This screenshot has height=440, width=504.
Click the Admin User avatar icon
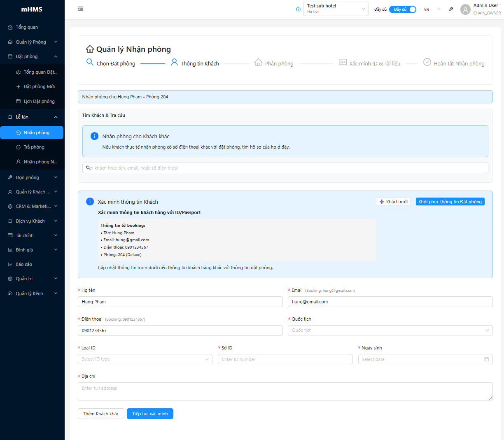click(x=465, y=9)
